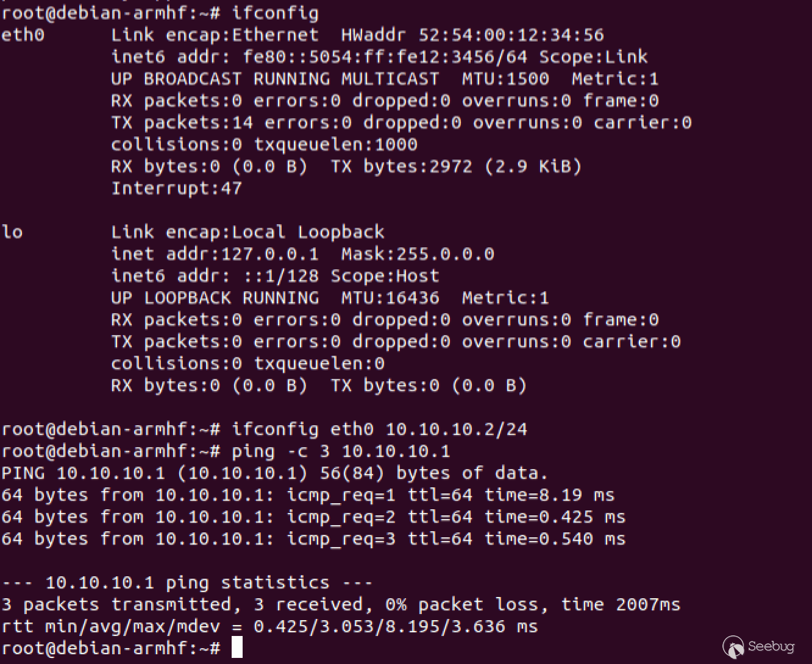Click the Interrupt:47 text

[176, 188]
